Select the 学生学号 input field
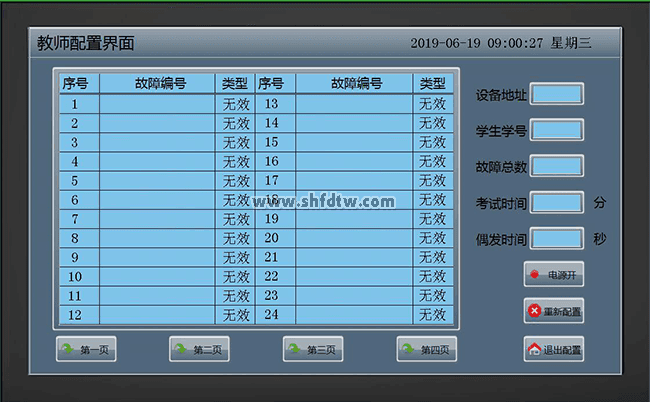The height and width of the screenshot is (402, 650). pos(556,130)
